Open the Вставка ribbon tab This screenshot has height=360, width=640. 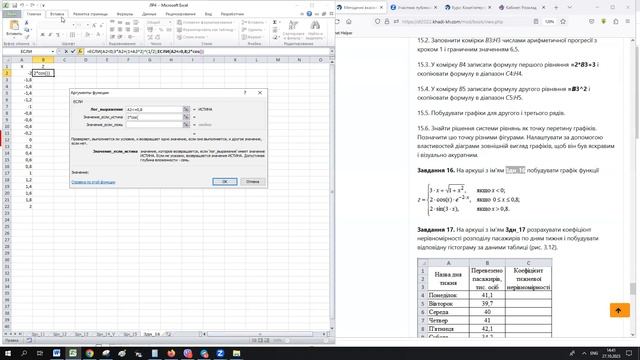click(57, 14)
